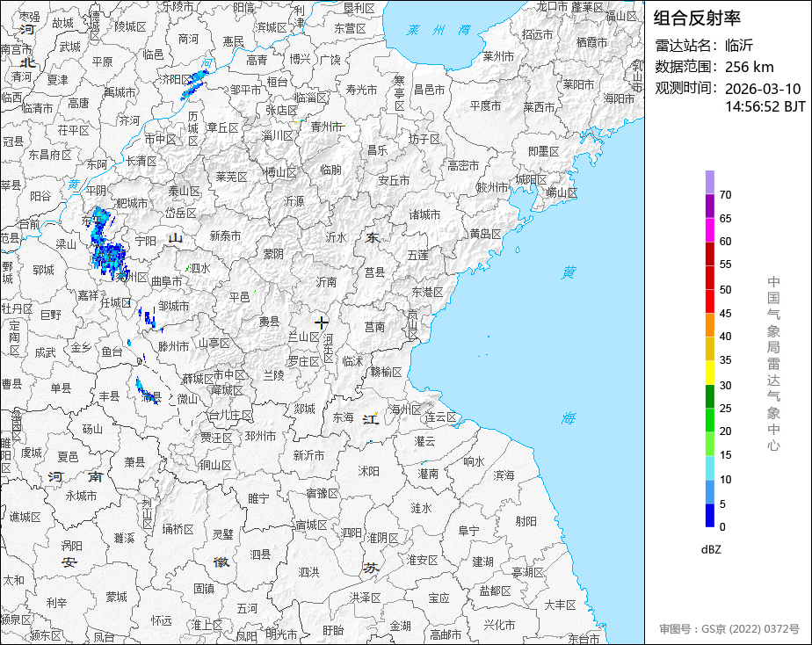Viewport: 812px width, 645px height.
Task: Click the 审图号 GS京 (2022) 0372号 text
Action: tap(729, 629)
